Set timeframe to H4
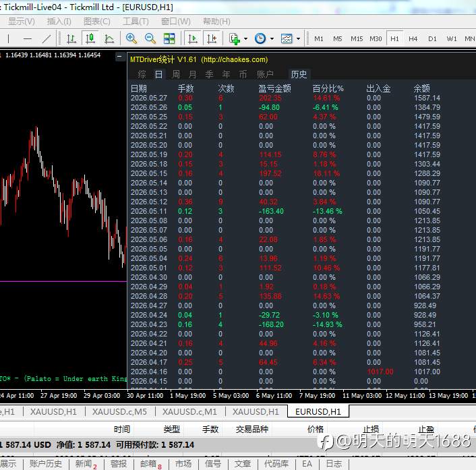 [x=413, y=39]
